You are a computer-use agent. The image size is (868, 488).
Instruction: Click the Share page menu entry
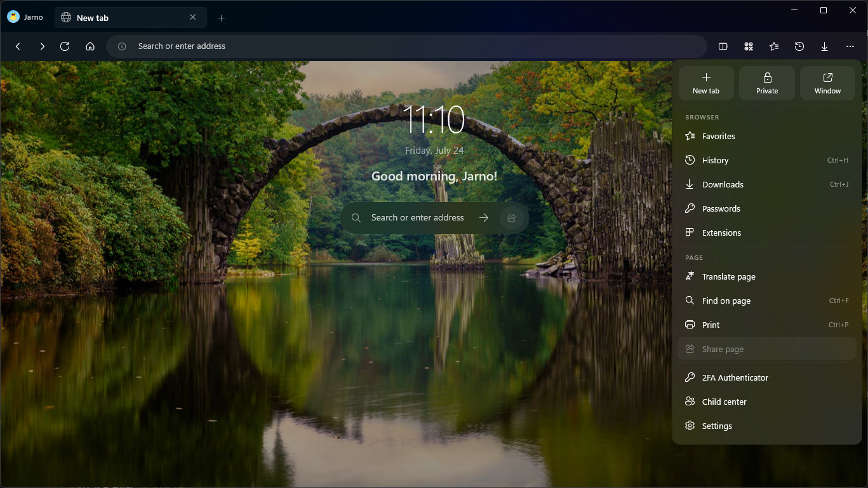(767, 349)
